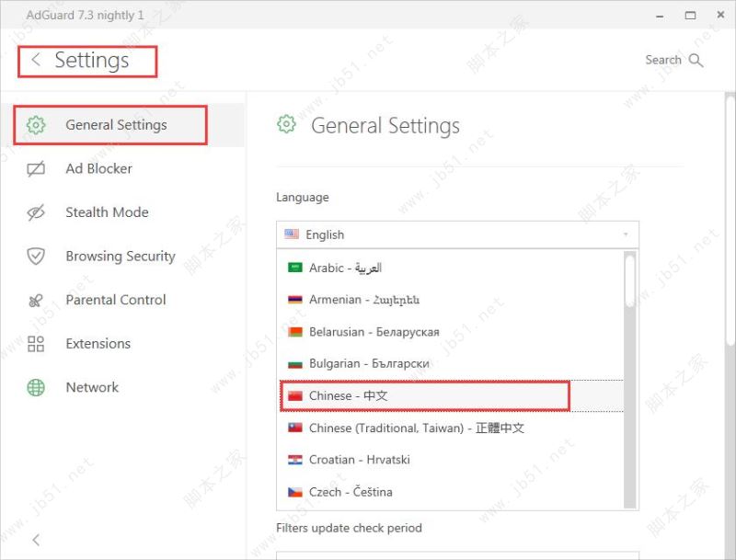Go back using the Settings arrow
Viewport: 736px width, 560px height.
[x=36, y=60]
